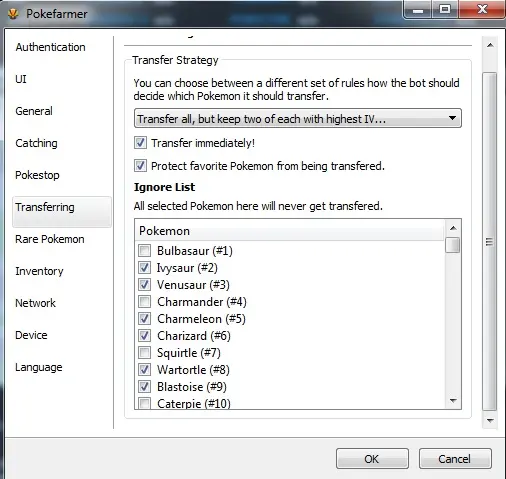Viewport: 506px width, 479px height.
Task: Maximize the Pokefarmer window
Action: click(445, 9)
